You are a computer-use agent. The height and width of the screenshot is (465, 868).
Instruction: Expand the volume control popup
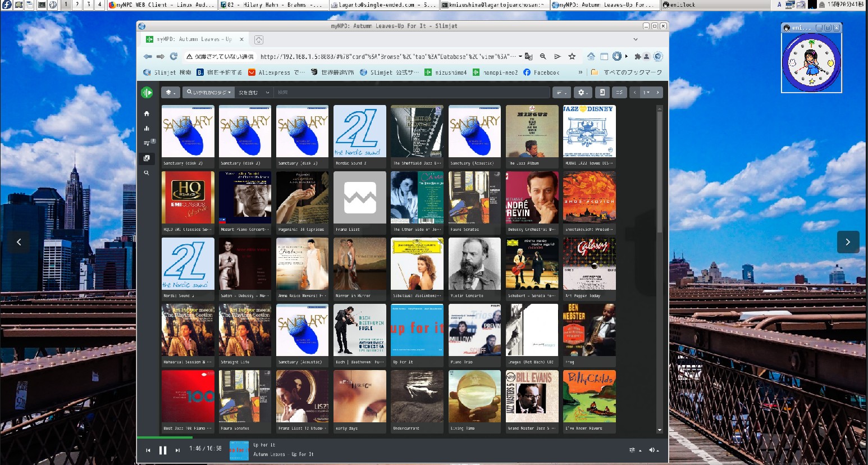654,450
